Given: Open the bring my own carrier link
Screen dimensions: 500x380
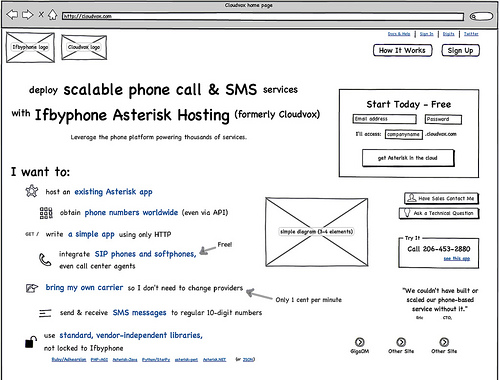Looking at the screenshot, I should 84,287.
